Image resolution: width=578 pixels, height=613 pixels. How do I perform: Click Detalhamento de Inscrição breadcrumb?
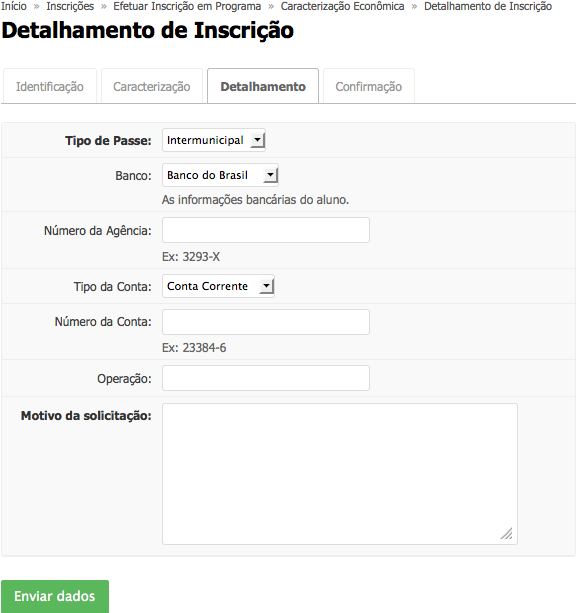pos(488,6)
